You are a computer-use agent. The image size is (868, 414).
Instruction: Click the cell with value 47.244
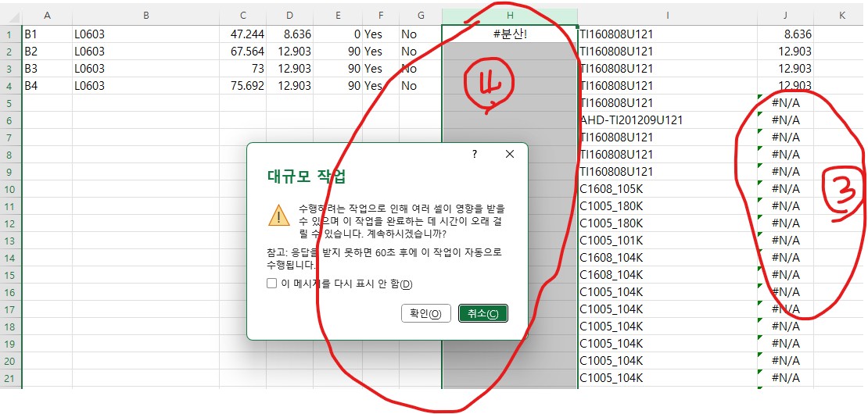(x=242, y=34)
